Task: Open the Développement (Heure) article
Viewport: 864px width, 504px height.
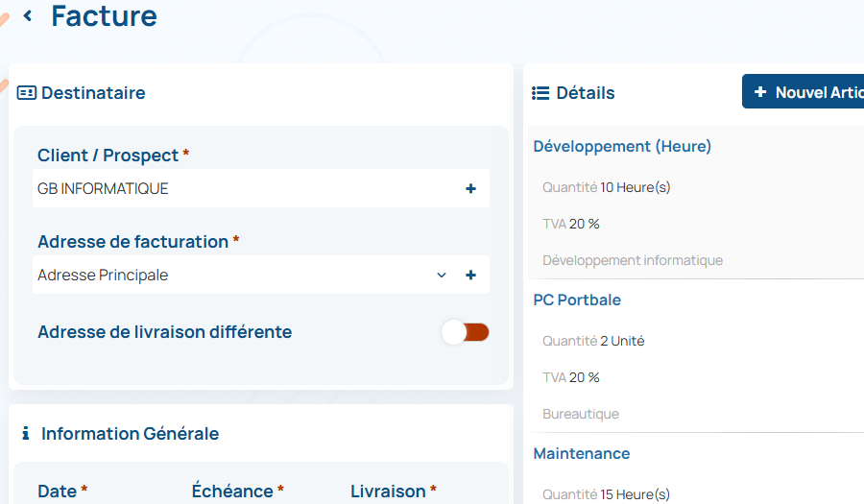Action: [622, 147]
